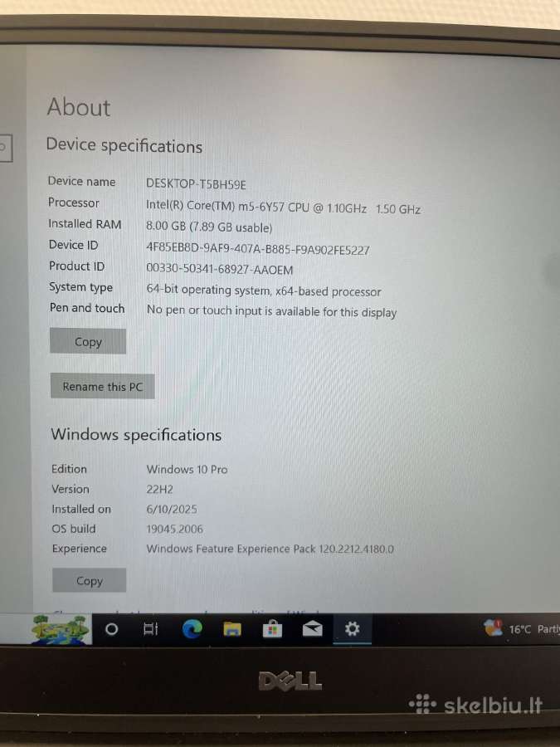Click the search highlights landscape image on taskbar
The height and width of the screenshot is (747, 560).
point(61,629)
